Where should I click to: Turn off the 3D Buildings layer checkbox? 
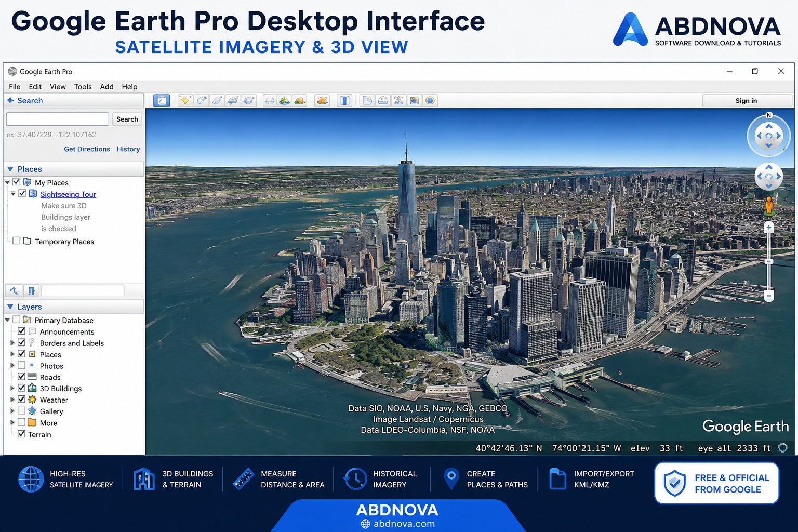22,388
